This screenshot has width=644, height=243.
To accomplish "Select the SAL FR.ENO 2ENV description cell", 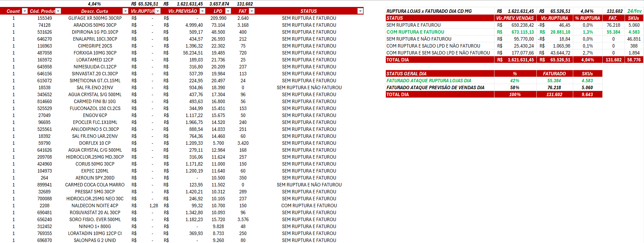I will (95, 87).
